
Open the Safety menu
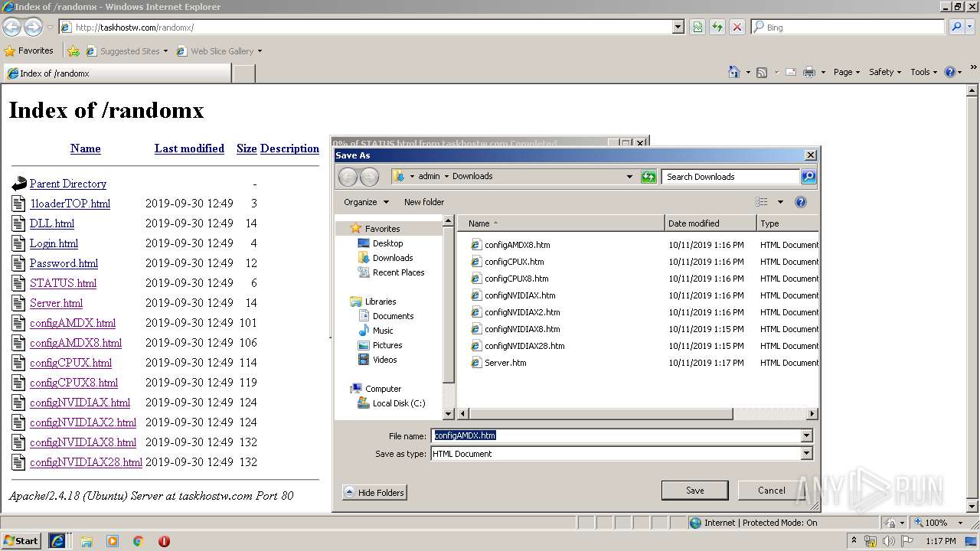point(885,72)
